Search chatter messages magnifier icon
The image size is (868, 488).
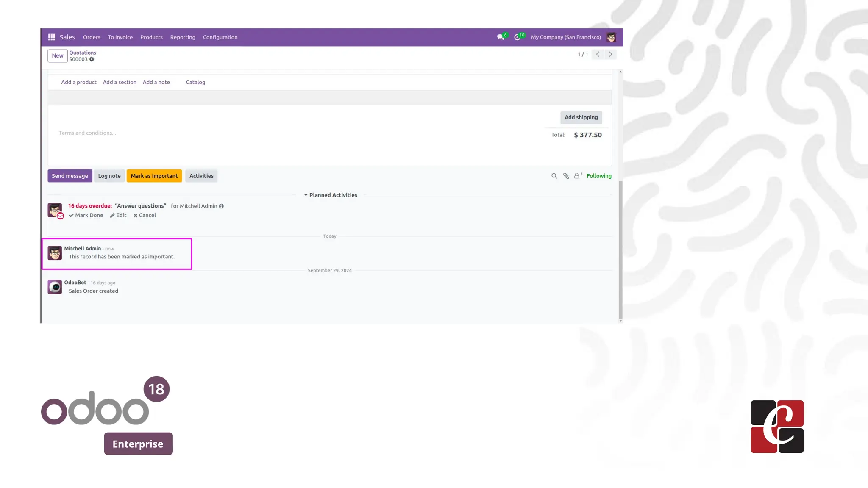554,176
